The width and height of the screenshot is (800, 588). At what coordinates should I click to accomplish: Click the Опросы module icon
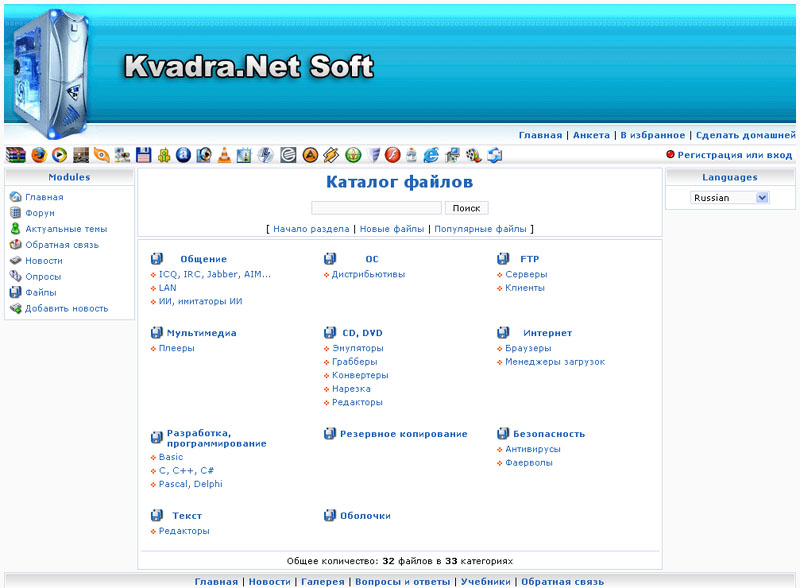(15, 276)
